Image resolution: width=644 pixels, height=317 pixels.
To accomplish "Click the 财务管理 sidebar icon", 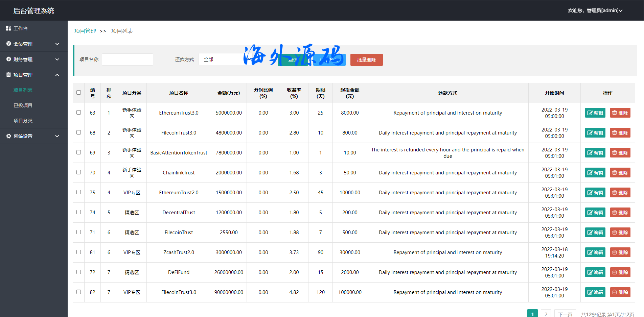I will point(8,59).
